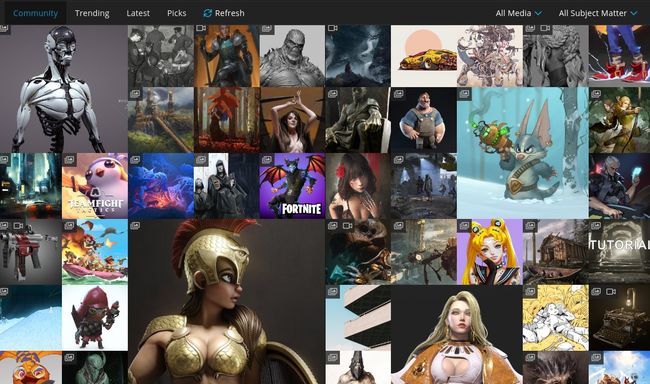650x384 pixels.
Task: Click the multi-image icon on the blue cave artwork
Action: click(135, 160)
